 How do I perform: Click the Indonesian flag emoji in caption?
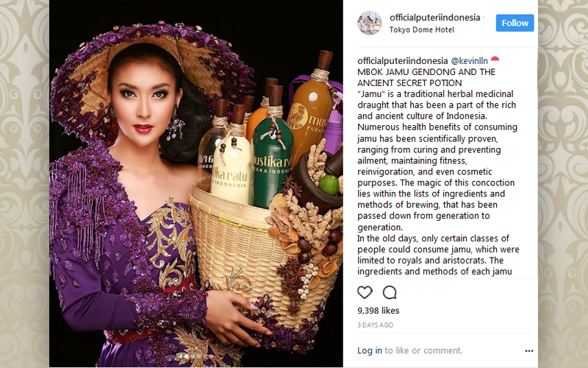pos(495,60)
